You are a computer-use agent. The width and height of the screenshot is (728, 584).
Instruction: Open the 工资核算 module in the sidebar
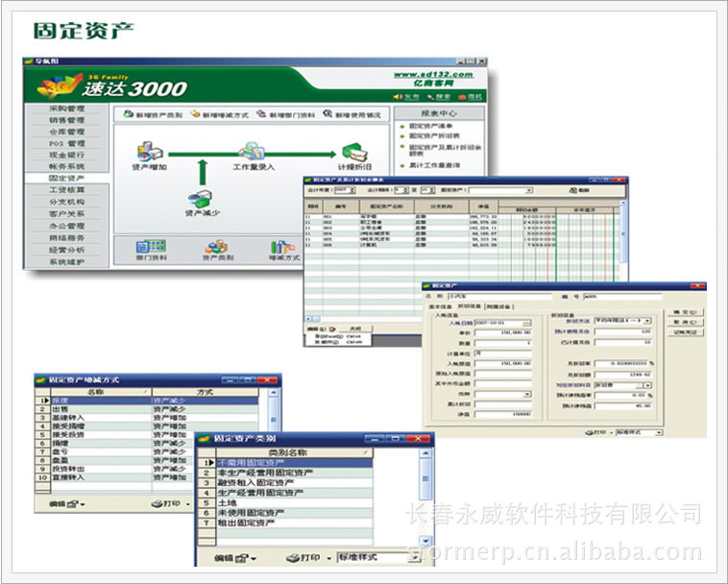click(x=67, y=190)
